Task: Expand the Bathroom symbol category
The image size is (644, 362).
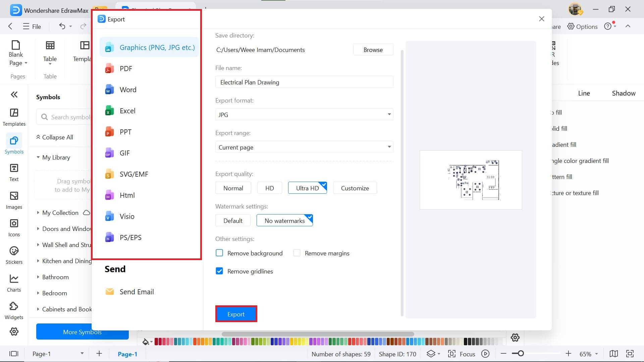Action: (x=38, y=277)
